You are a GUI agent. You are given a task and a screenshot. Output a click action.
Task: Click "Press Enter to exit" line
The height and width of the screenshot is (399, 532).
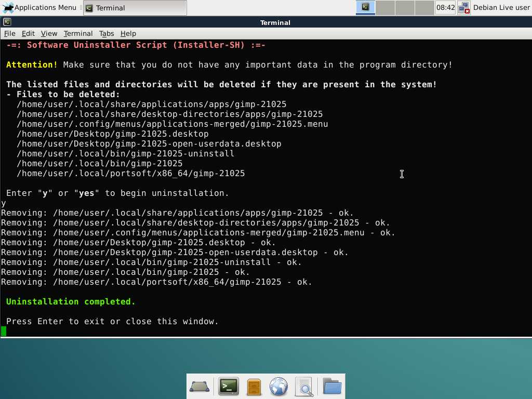coord(112,321)
